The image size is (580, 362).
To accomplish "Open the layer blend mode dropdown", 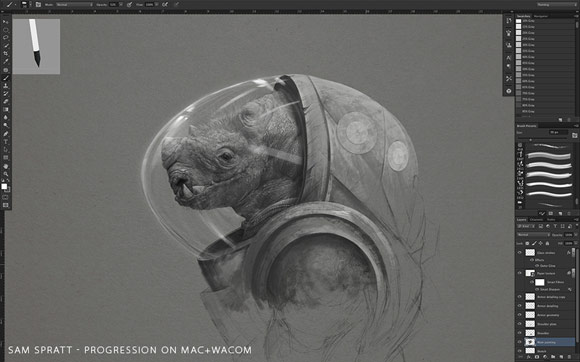I will [534, 234].
